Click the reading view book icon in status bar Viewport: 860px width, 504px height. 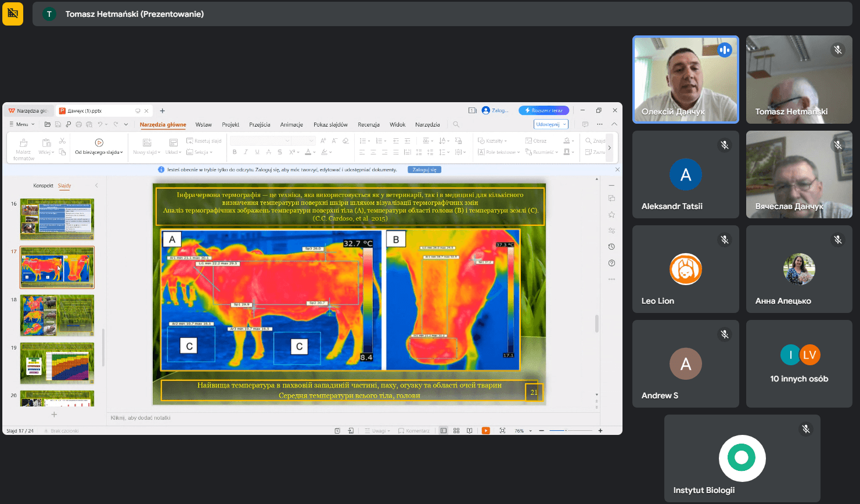[470, 431]
